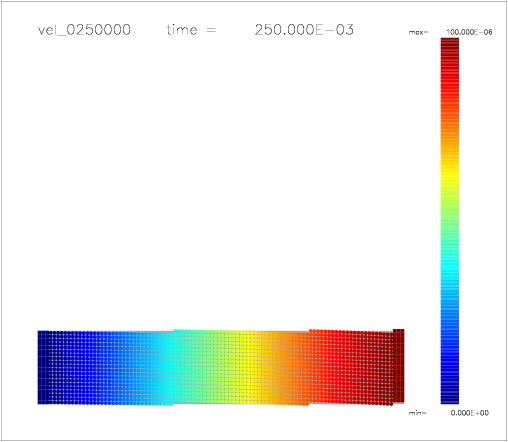Click the min= label below the colorbar
This screenshot has height=442, width=508.
418,413
